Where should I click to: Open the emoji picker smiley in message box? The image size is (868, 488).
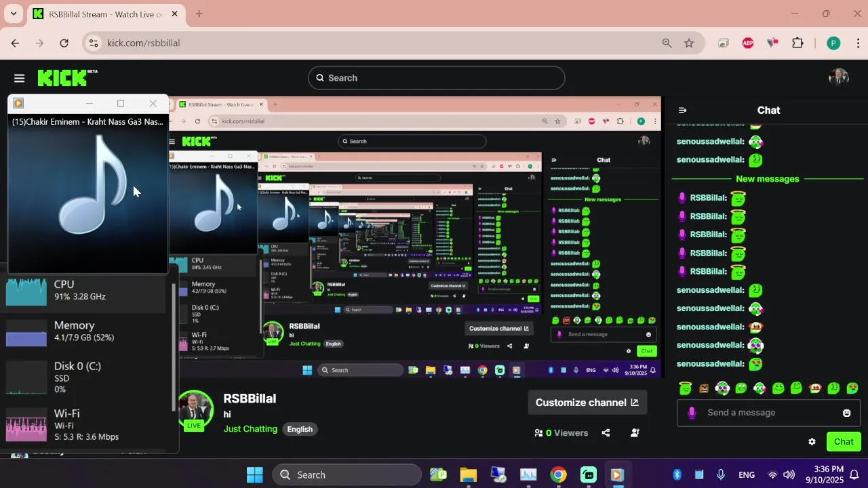[x=846, y=413]
